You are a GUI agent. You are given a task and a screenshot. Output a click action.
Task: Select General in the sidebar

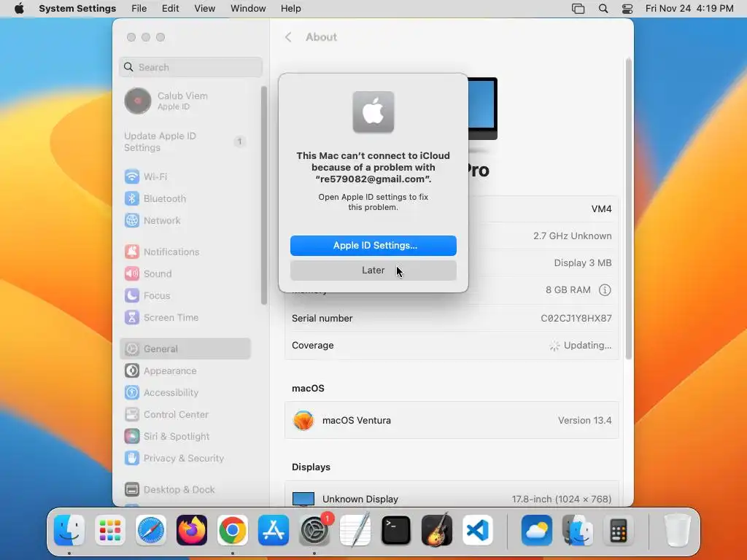tap(185, 349)
